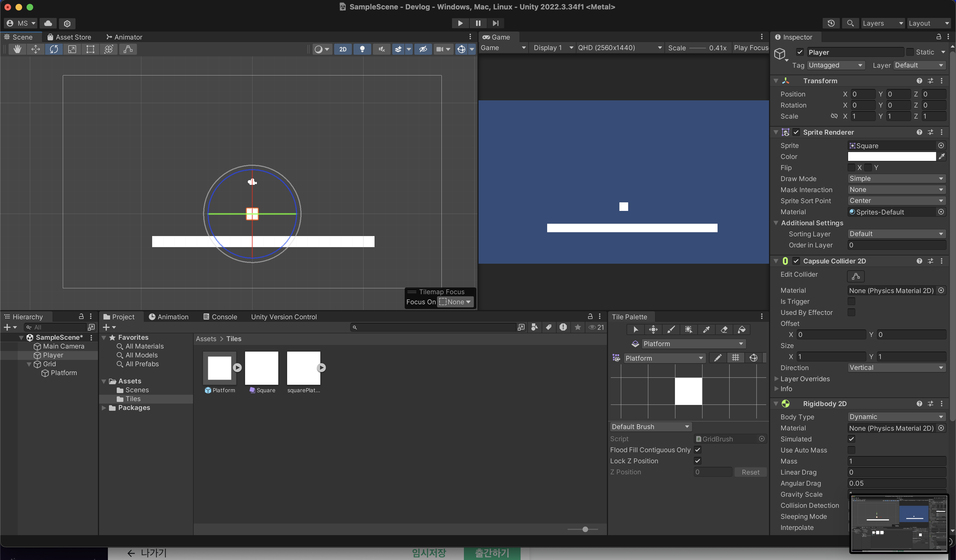Open the Direction dropdown set to Vertical

point(896,367)
